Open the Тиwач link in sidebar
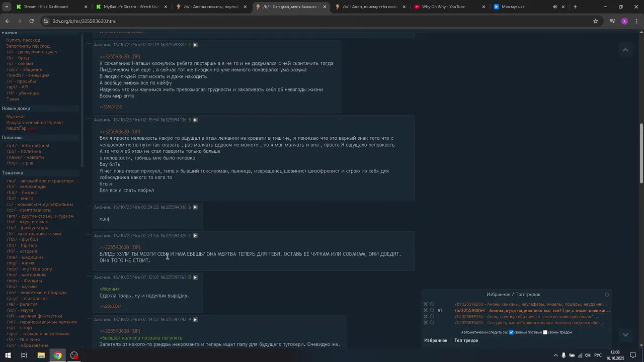644x362 pixels. point(13,99)
